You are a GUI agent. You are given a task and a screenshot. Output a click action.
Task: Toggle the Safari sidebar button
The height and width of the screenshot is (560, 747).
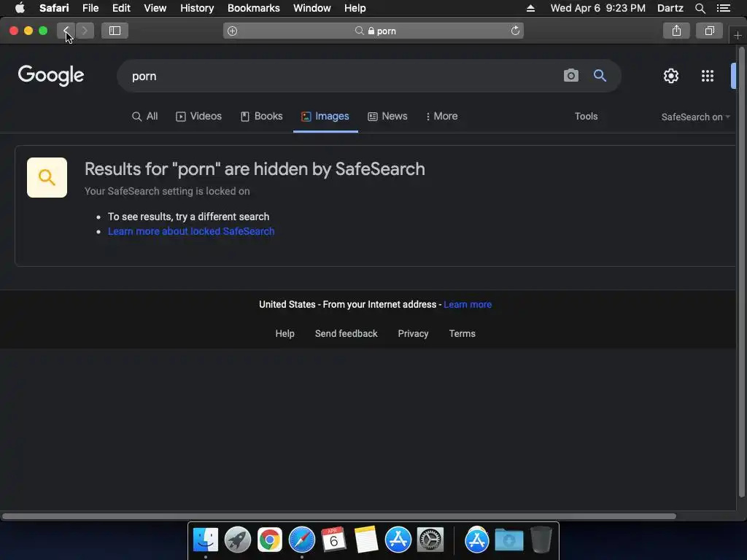115,31
